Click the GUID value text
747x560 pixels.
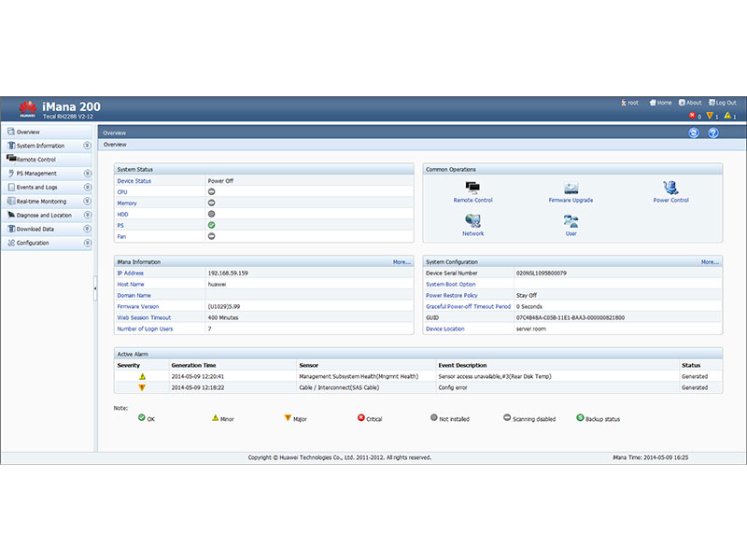click(x=571, y=317)
